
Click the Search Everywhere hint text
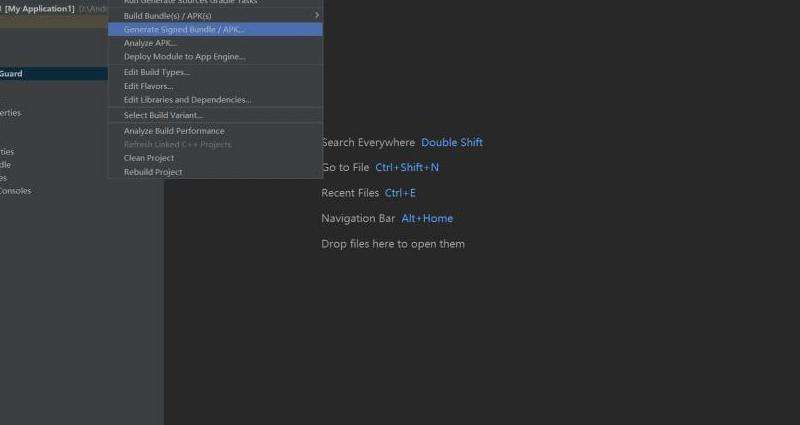(368, 142)
